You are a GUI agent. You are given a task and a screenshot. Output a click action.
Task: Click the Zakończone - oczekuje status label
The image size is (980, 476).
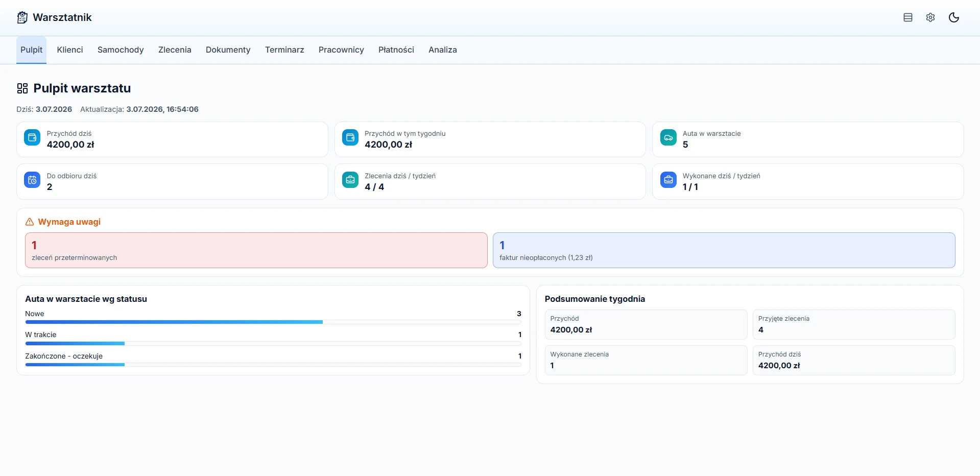coord(64,356)
